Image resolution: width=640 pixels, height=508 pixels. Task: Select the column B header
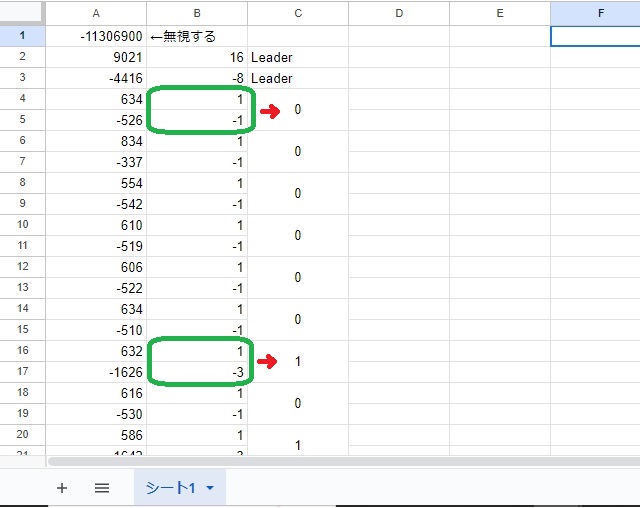click(x=196, y=13)
